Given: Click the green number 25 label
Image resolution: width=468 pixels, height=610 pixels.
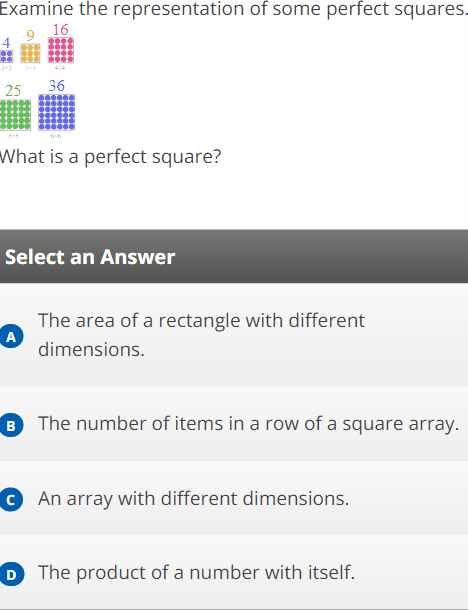Looking at the screenshot, I should point(13,91).
